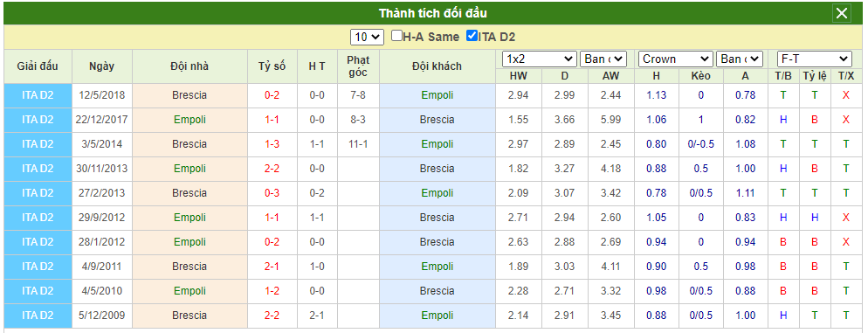868x333 pixels.
Task: Tick the H-A Same checkbox
Action: [x=396, y=36]
